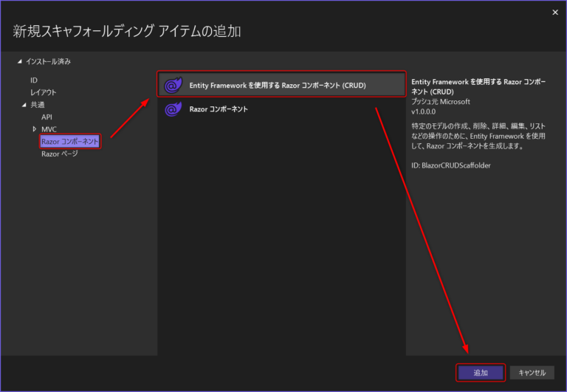
Task: Choose Razor コンポーネント in the left tree
Action: (69, 141)
